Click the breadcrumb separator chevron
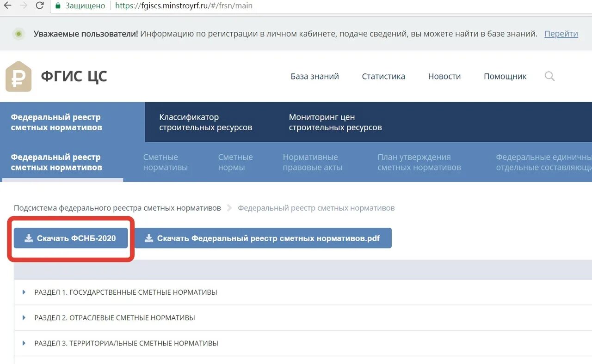This screenshot has height=364, width=592. [229, 208]
